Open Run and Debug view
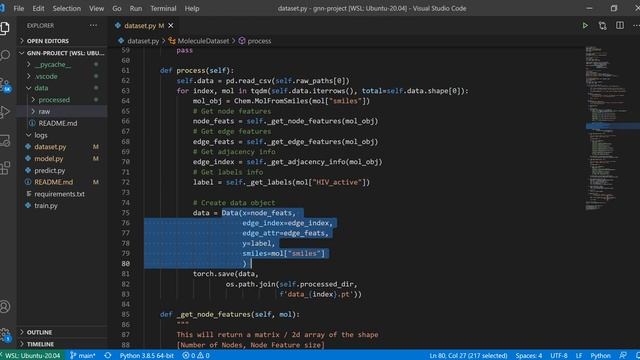Image resolution: width=640 pixels, height=360 pixels. pyautogui.click(x=5, y=112)
